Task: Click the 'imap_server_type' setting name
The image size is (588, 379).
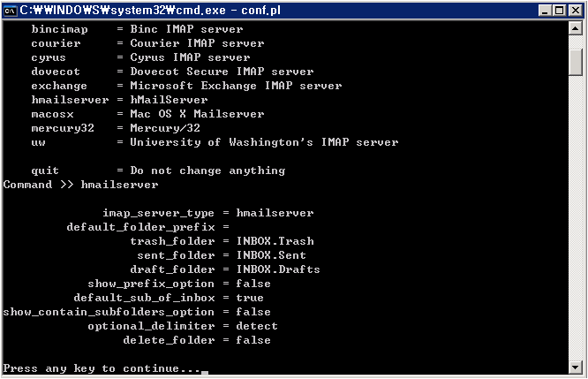Action: click(x=159, y=214)
